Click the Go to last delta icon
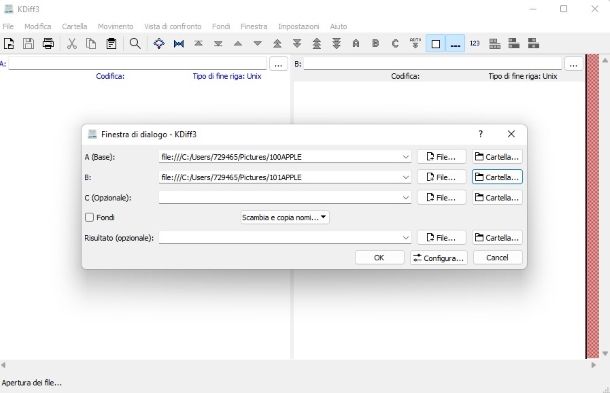The height and width of the screenshot is (393, 610). [218, 44]
